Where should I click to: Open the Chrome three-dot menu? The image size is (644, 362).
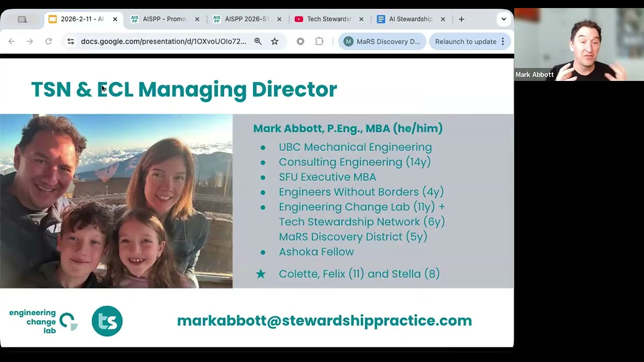(x=503, y=42)
